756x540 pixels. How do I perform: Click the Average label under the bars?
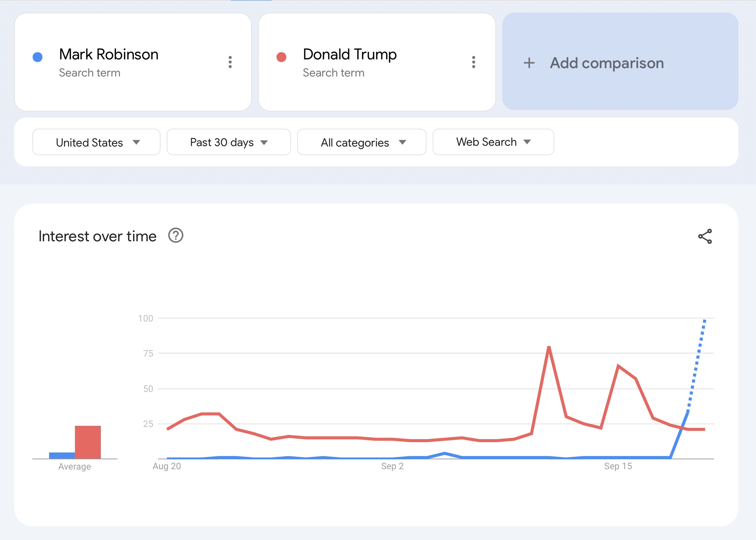tap(75, 467)
